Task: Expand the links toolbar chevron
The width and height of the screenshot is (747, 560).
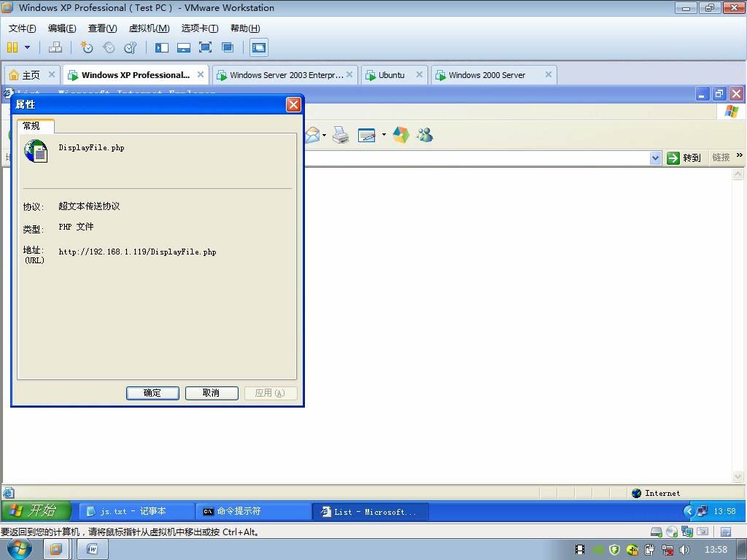Action: pyautogui.click(x=740, y=155)
